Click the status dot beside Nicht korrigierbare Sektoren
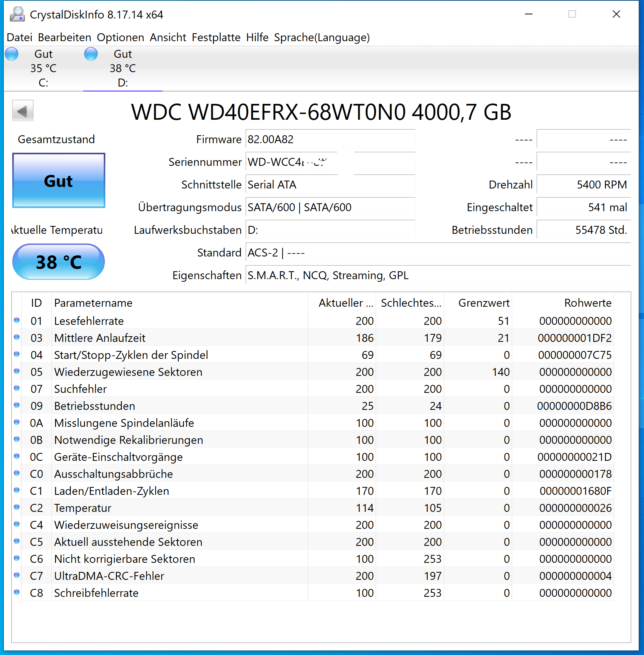Screen dimensions: 644x655 pos(17,558)
